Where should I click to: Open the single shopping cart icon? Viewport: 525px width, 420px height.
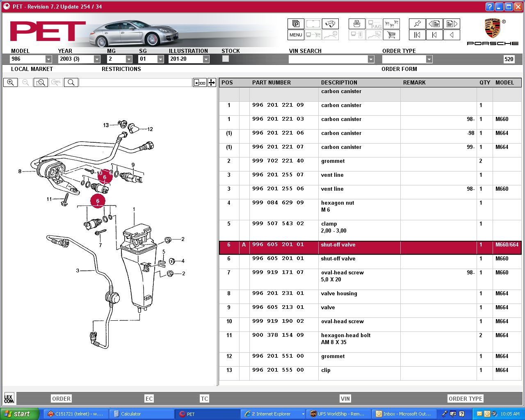[x=391, y=35]
